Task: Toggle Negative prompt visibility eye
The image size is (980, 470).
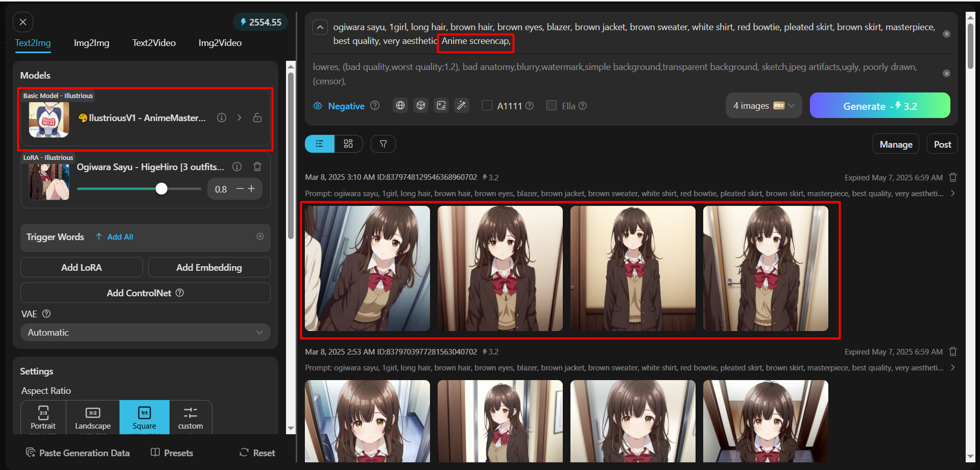Action: pyautogui.click(x=318, y=106)
